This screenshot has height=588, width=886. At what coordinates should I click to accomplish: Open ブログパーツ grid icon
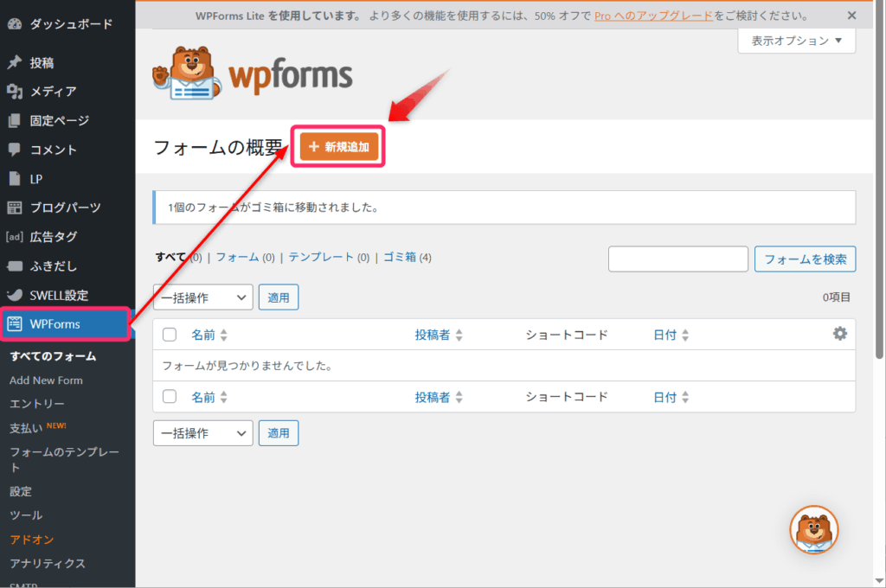pos(15,208)
